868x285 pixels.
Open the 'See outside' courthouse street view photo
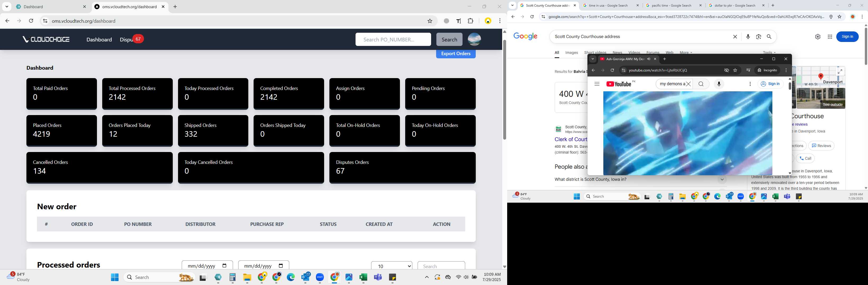point(820,98)
